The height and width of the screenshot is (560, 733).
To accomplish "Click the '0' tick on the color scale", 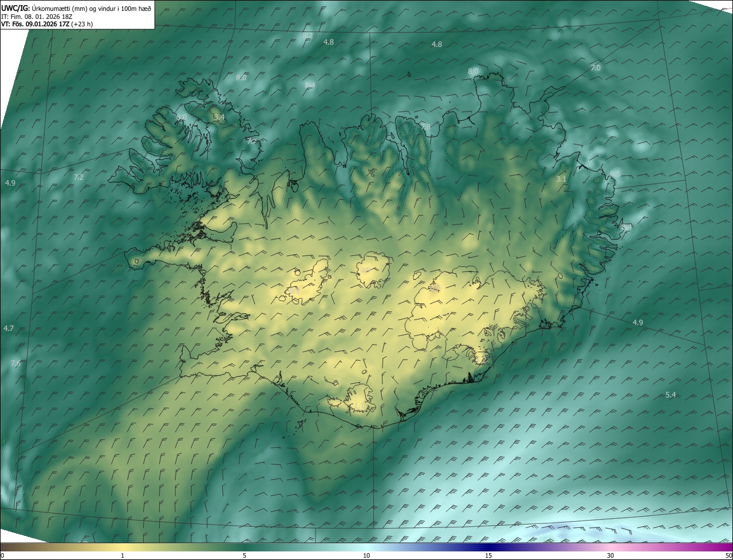I will 2,555.
